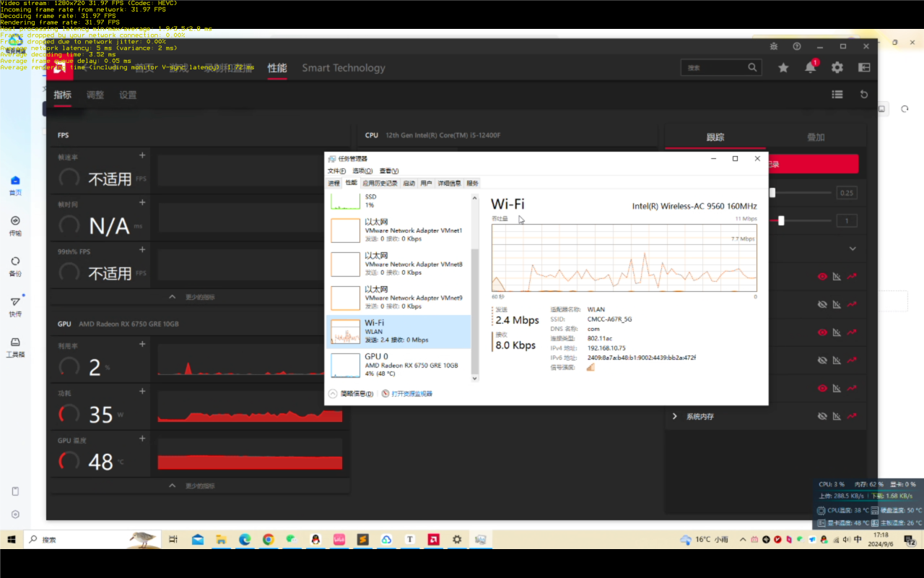The image size is (924, 578).
Task: Open the favorites star icon
Action: [x=783, y=67]
